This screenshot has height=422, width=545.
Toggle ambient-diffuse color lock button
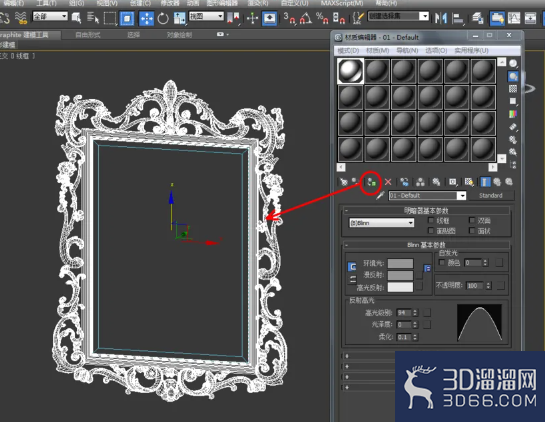[352, 267]
